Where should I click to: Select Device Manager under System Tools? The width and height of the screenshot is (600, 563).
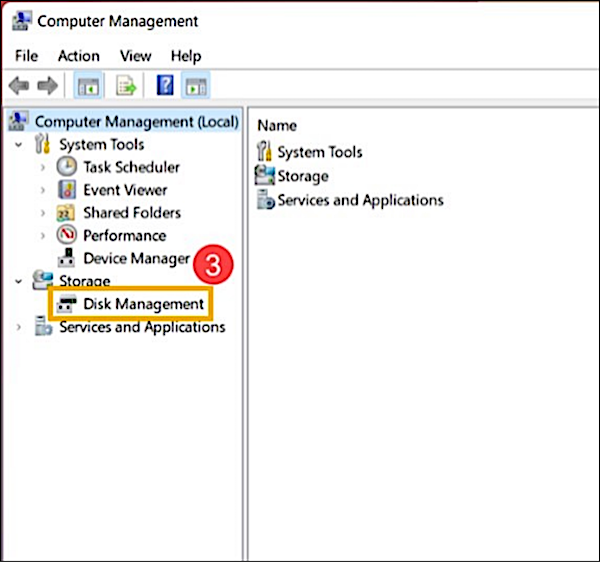pyautogui.click(x=136, y=258)
